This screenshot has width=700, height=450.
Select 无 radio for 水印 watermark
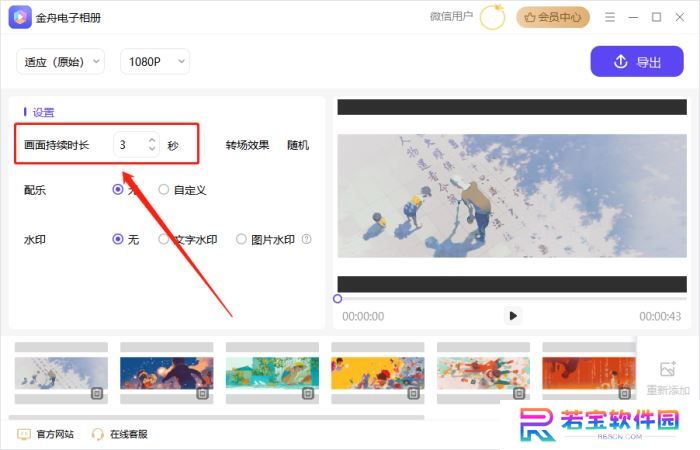point(118,239)
